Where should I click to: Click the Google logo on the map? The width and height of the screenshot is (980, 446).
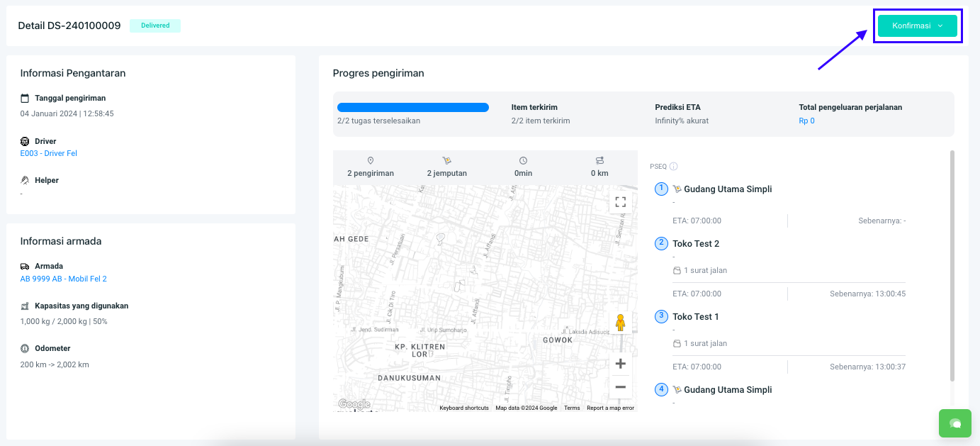[354, 403]
